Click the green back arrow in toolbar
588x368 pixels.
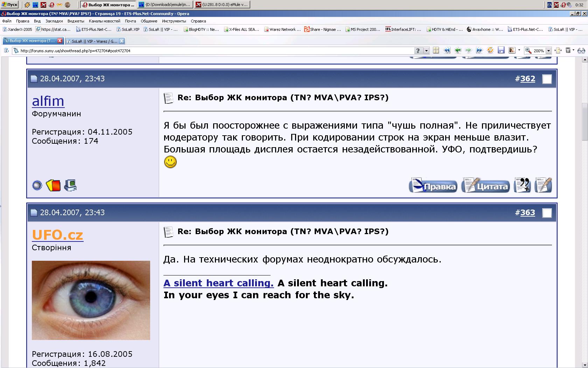pos(457,50)
